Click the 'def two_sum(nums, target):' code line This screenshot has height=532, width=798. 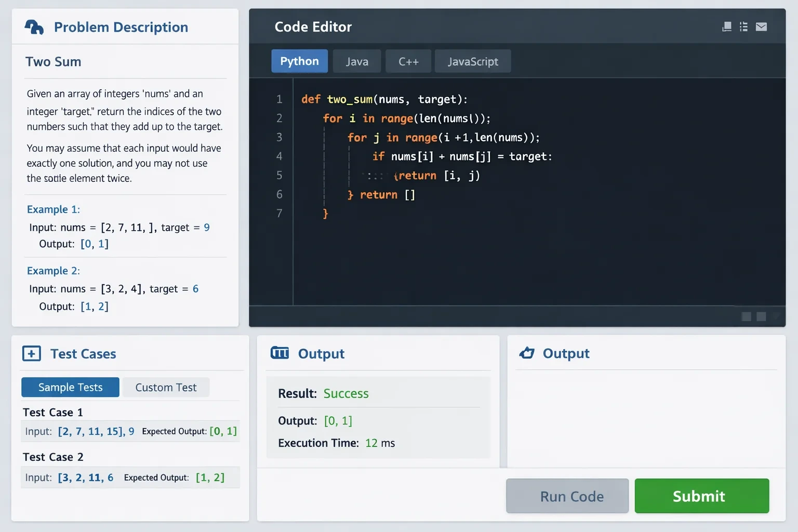point(384,99)
